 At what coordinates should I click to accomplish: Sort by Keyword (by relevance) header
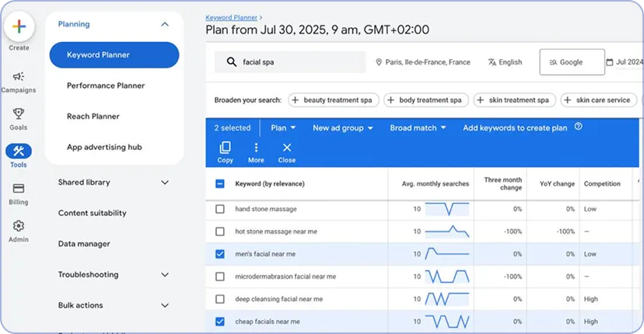click(270, 184)
